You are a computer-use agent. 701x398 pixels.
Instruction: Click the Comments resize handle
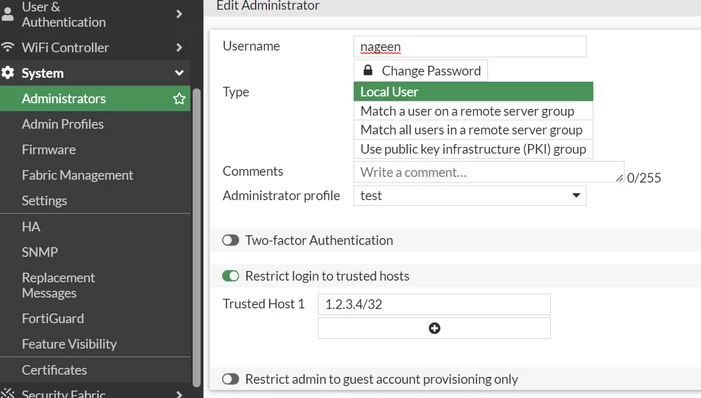pyautogui.click(x=619, y=178)
